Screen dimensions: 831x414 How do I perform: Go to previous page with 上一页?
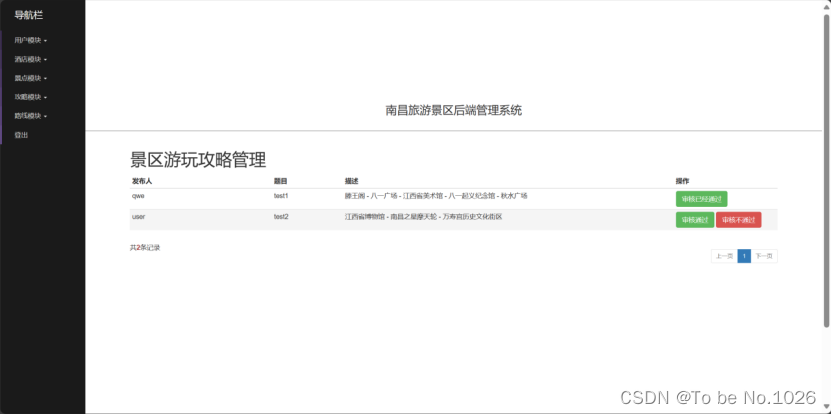tap(724, 256)
